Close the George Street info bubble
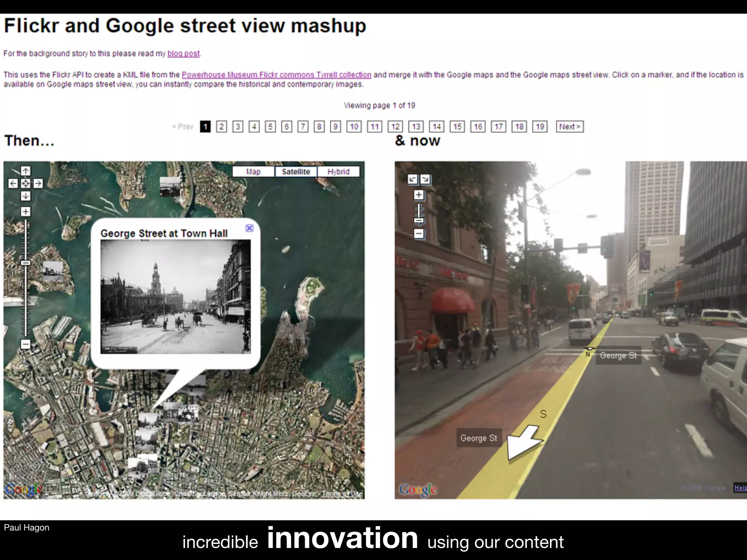 pos(249,228)
